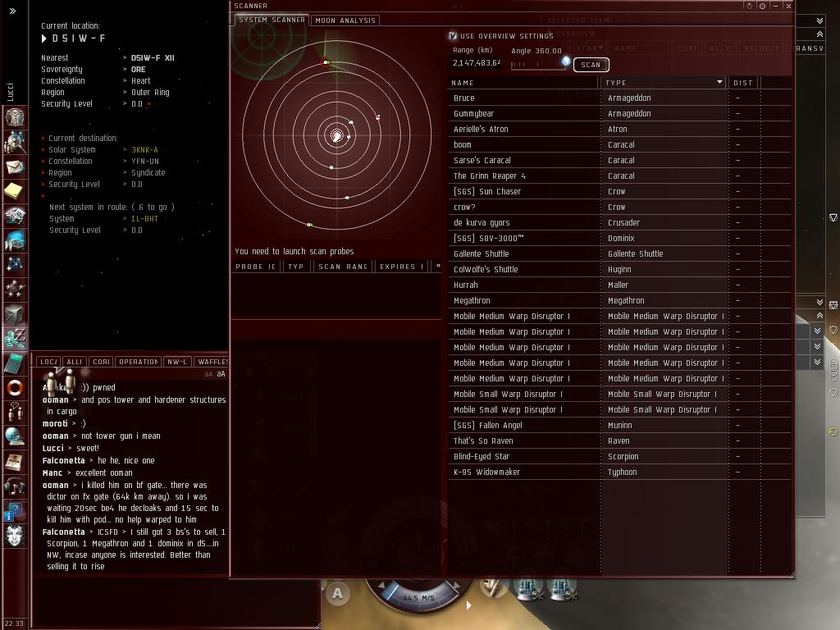Click the 22:33 clock in sidebar
The width and height of the screenshot is (840, 630).
pos(14,623)
